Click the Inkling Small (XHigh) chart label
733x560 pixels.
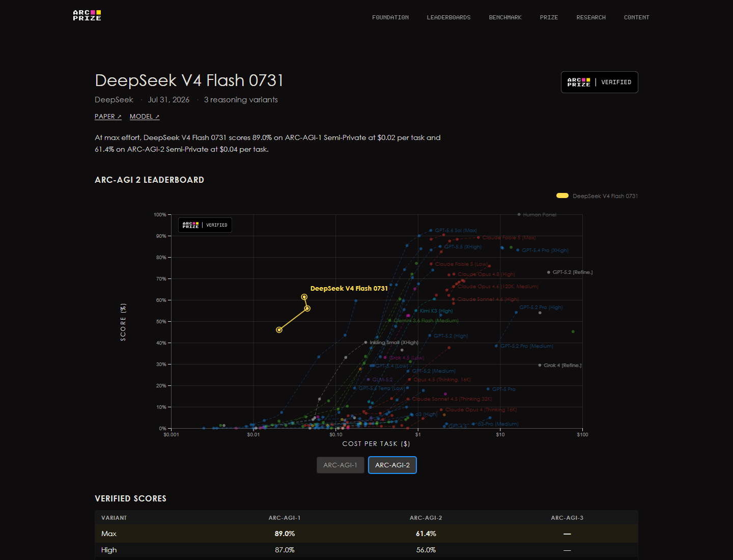click(x=394, y=343)
